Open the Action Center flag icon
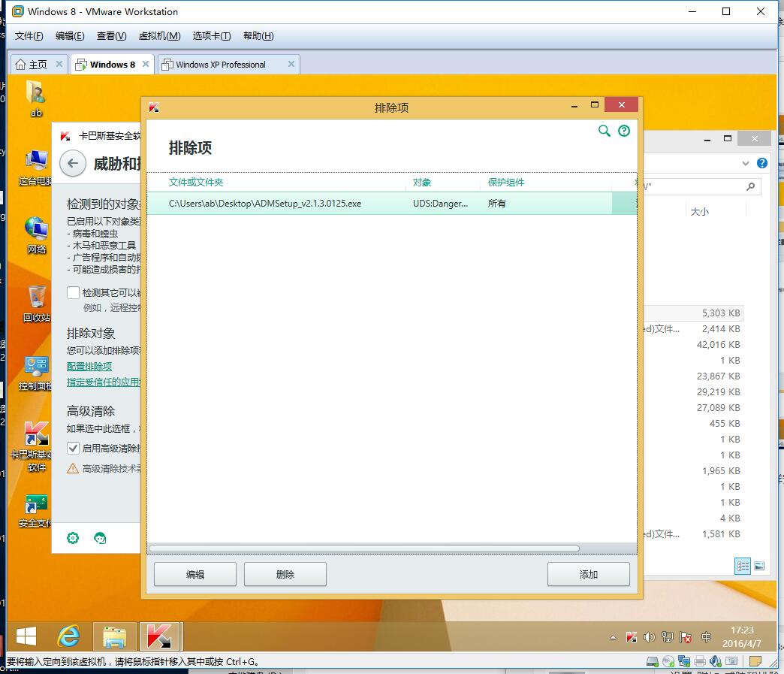This screenshot has width=784, height=674. 686,637
